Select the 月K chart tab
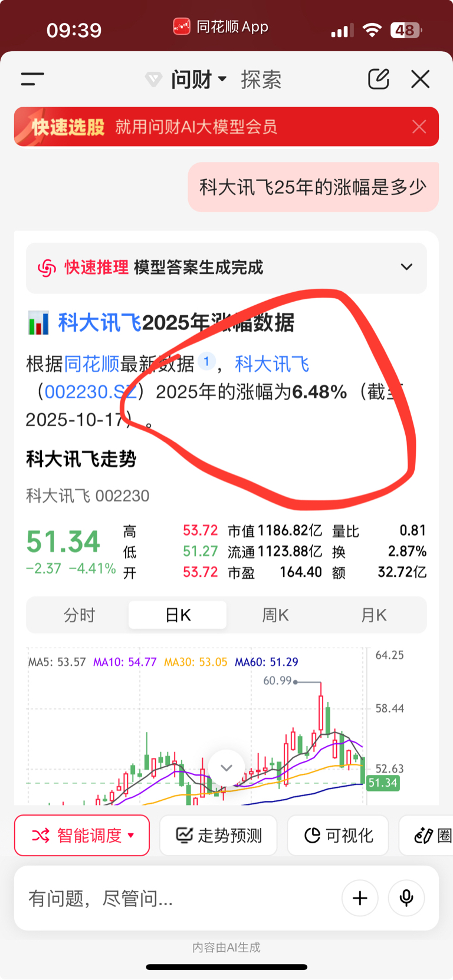The height and width of the screenshot is (980, 453). (374, 615)
